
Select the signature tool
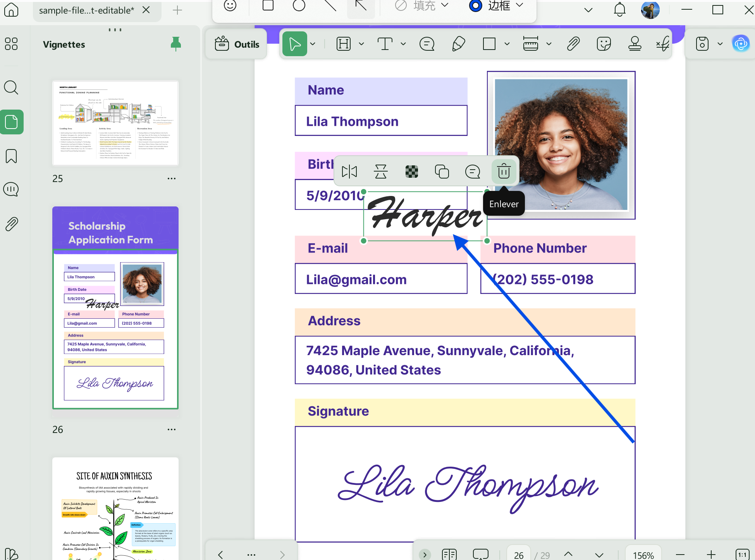[x=663, y=44]
